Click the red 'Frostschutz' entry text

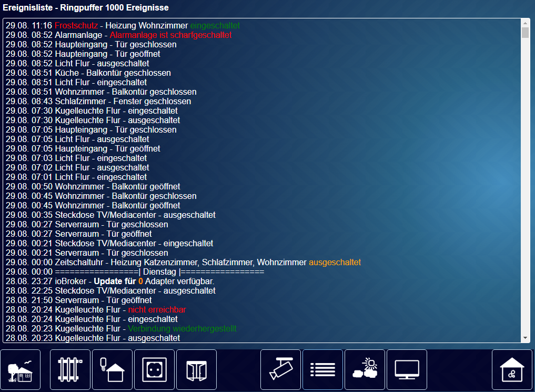pos(76,26)
